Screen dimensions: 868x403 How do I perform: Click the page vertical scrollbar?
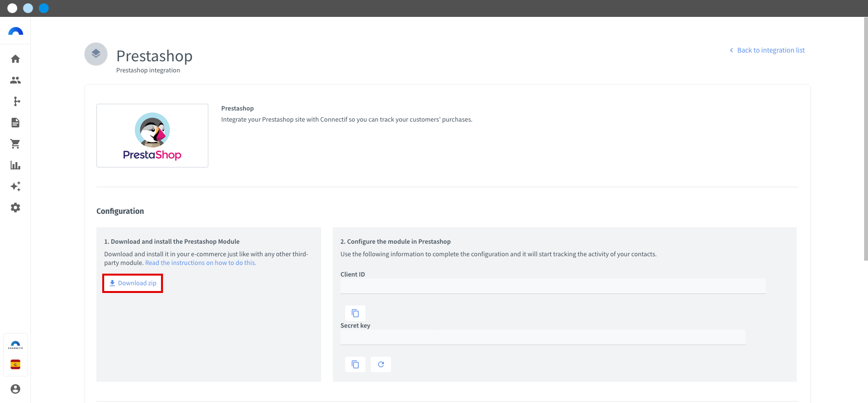tap(866, 140)
